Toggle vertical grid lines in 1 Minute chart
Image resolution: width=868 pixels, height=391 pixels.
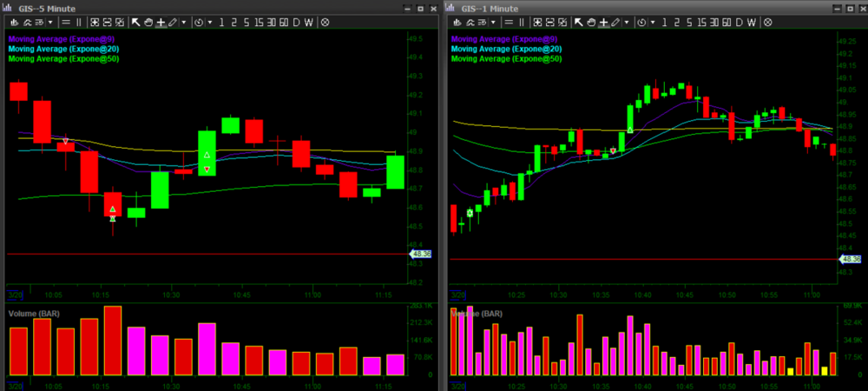coord(522,22)
